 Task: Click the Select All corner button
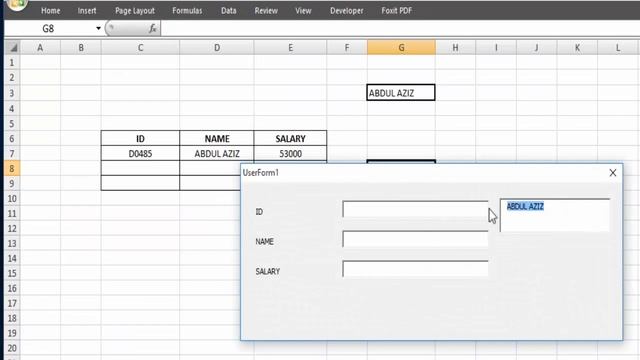pyautogui.click(x=12, y=48)
